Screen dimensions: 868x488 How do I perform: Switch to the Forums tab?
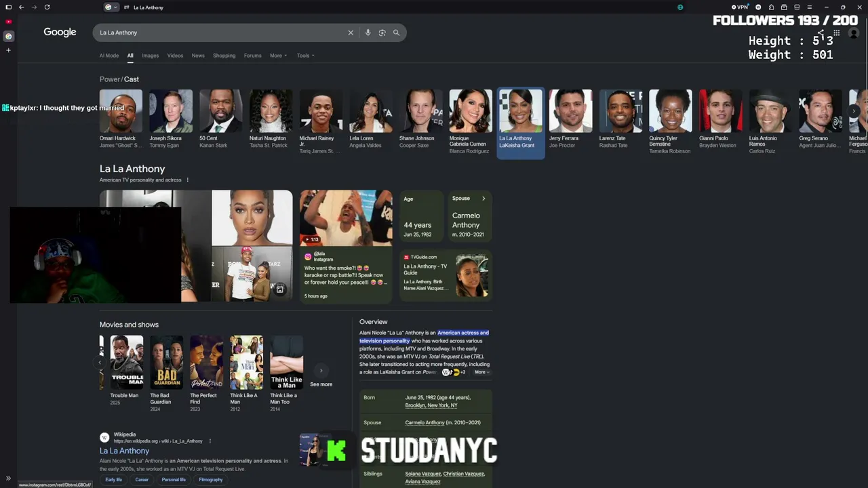[252, 56]
